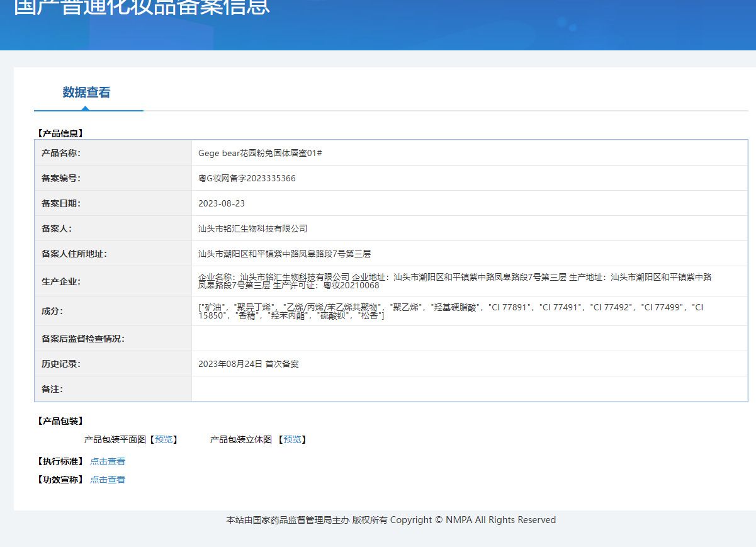Click the 成分 ingredient list text
This screenshot has width=756, height=547.
(450, 311)
